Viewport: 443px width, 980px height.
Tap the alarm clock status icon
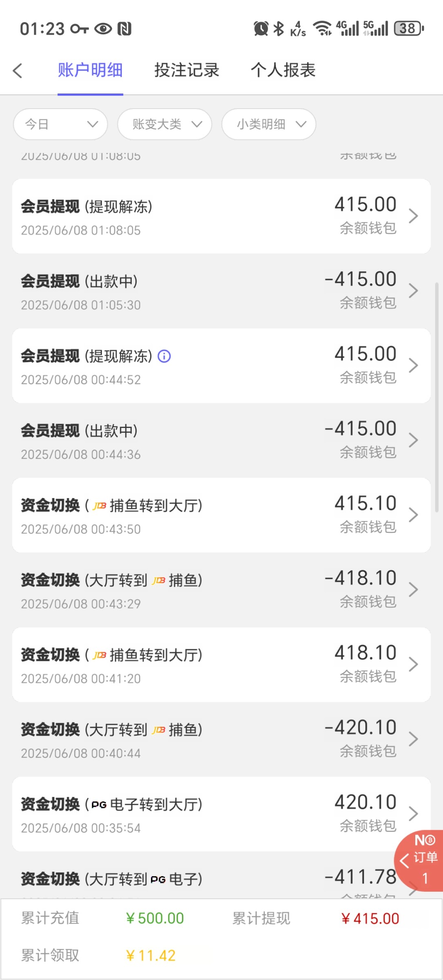coord(261,29)
